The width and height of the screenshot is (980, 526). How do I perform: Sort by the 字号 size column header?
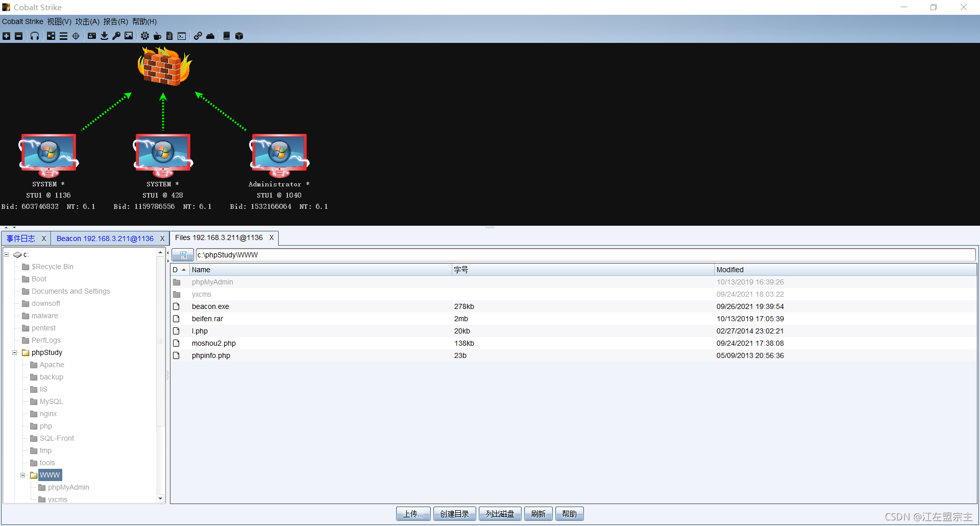pos(583,270)
